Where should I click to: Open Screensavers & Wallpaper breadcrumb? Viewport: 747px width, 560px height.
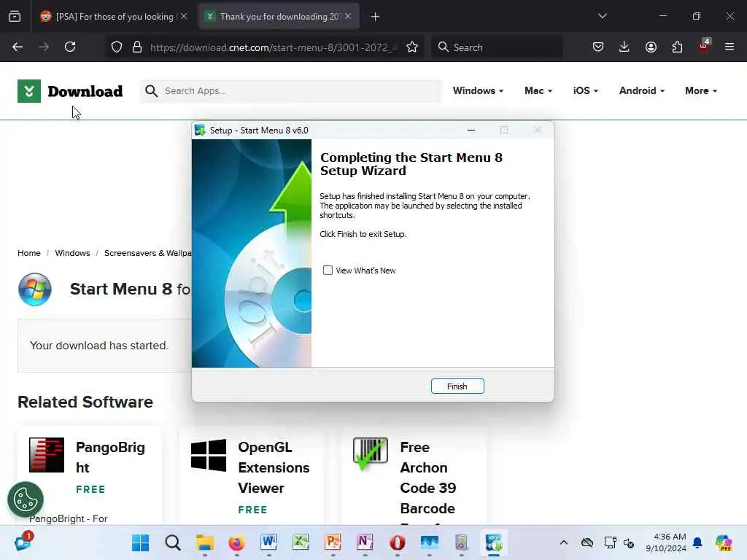147,253
